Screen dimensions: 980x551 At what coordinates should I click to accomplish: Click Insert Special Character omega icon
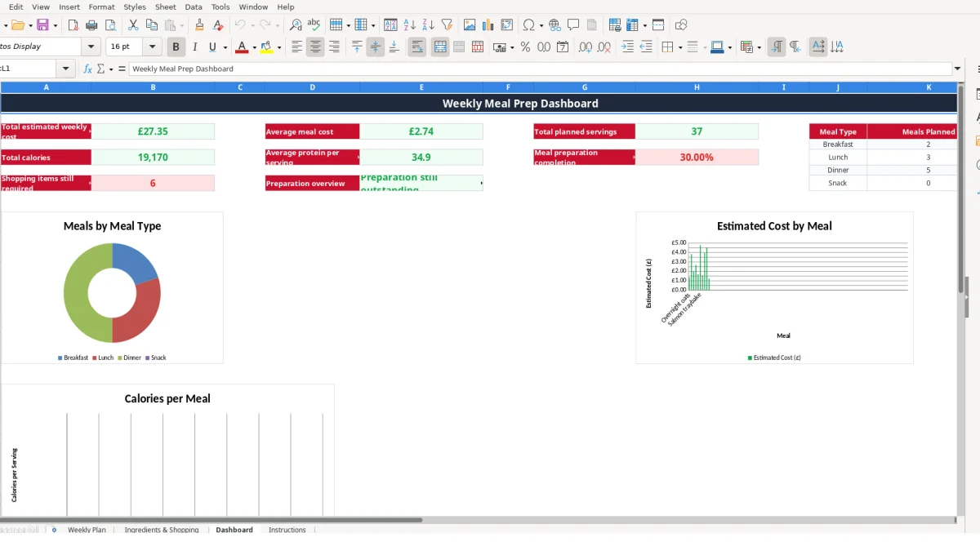coord(528,25)
